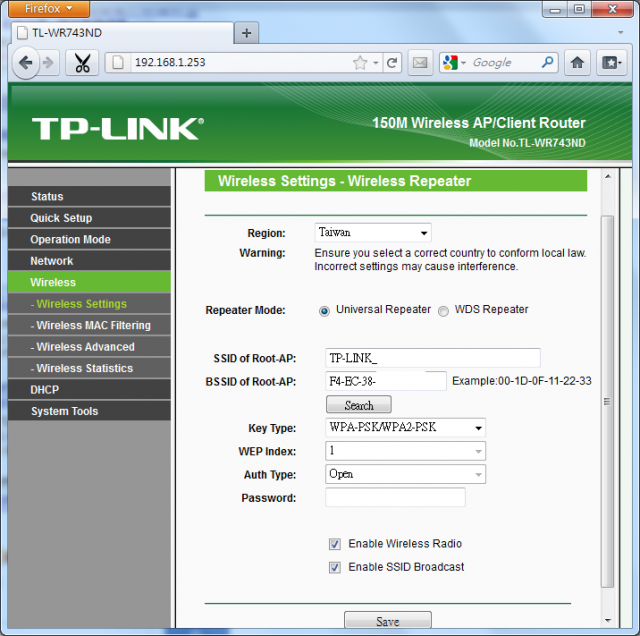Click the Search button
The height and width of the screenshot is (636, 640).
359,405
